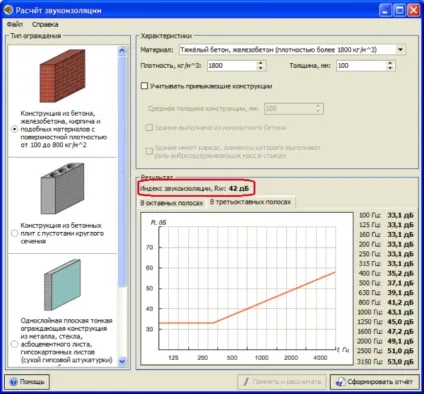Screen dimensions: 424x394
Task: Click 'Принять и рассчитать' button
Action: 282,382
